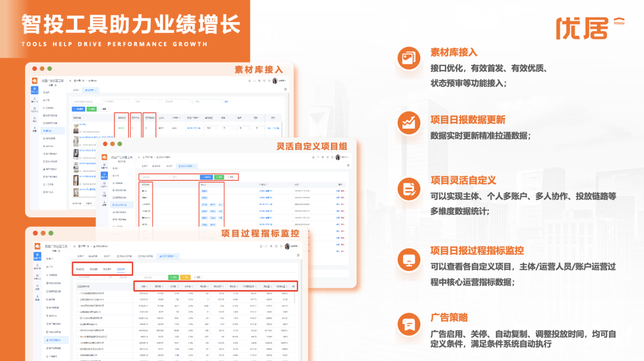Image resolution: width=644 pixels, height=361 pixels.
Task: Open first material thumbnail in 素材库接入 table
Action: pos(76,128)
